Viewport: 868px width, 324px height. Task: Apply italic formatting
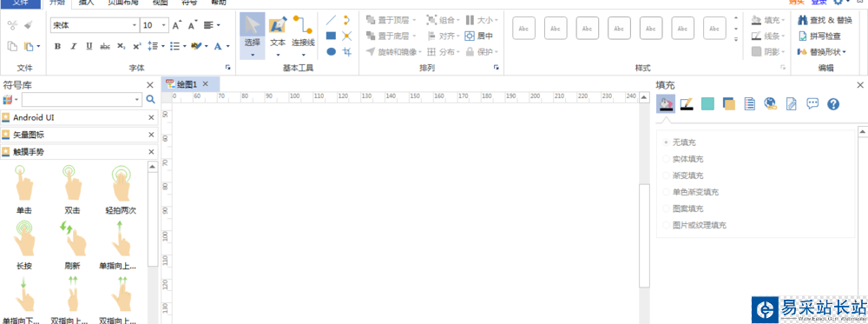click(73, 47)
